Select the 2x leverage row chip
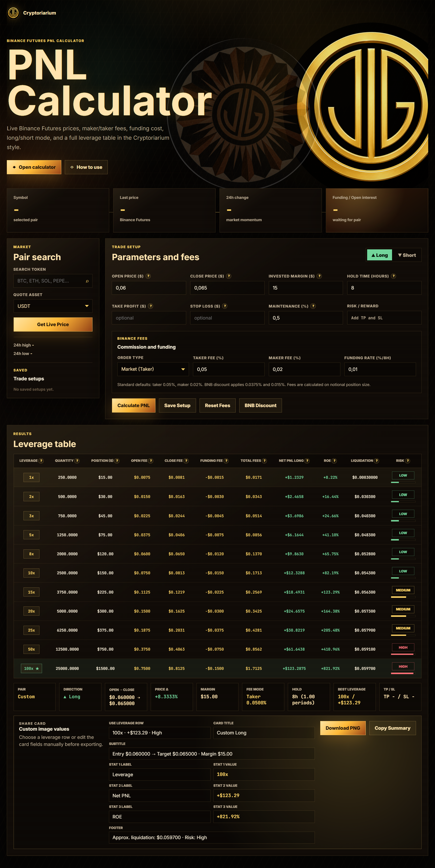Viewport: 435px width, 868px height. [31, 496]
